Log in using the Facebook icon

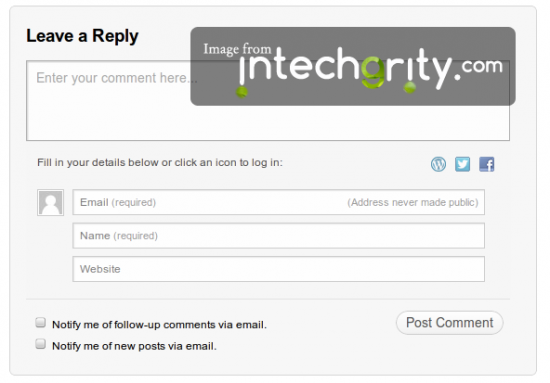pos(487,164)
